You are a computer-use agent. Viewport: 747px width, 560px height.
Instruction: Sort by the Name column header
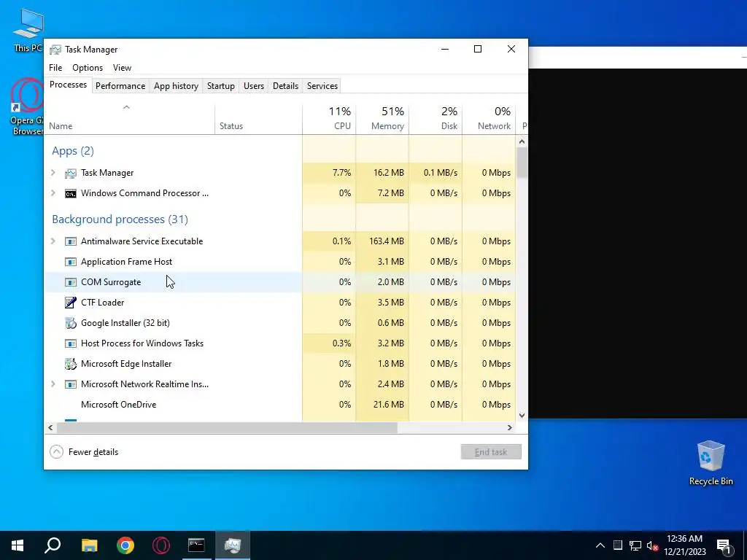click(129, 120)
